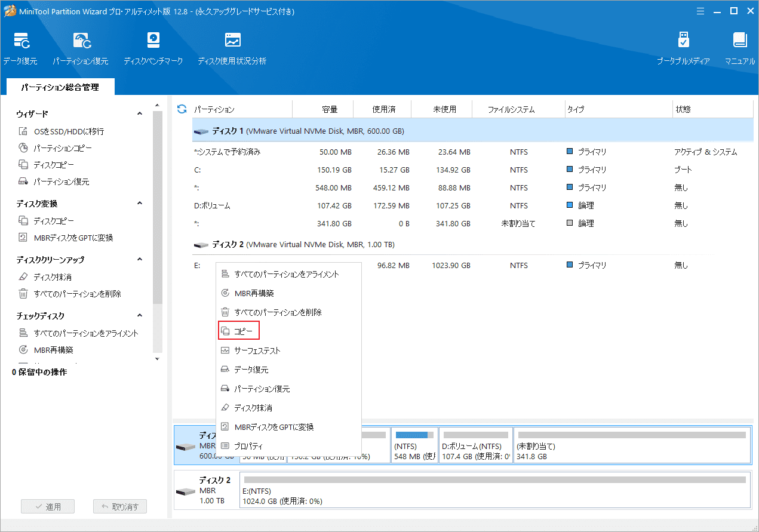Open the hamburger menu in title bar
This screenshot has height=532, width=759.
coord(700,11)
